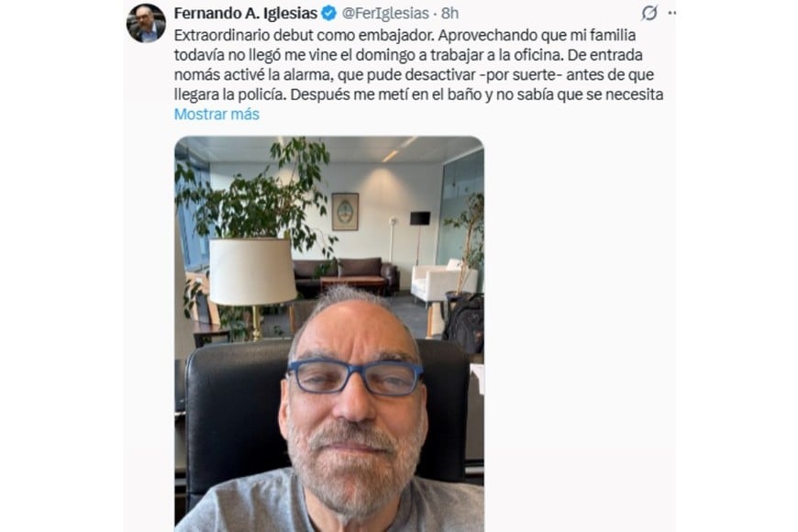Click the blue glasses in the photo
The height and width of the screenshot is (532, 798).
[355, 377]
